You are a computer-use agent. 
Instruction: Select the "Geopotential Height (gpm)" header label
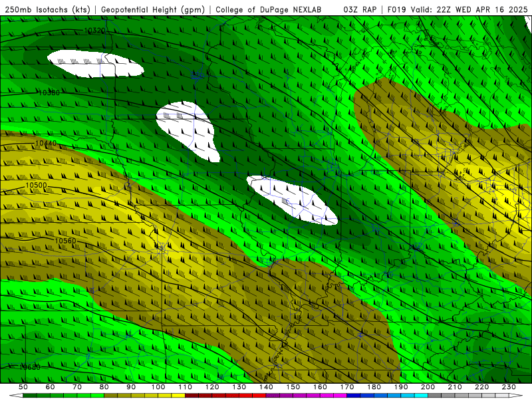coord(153,9)
